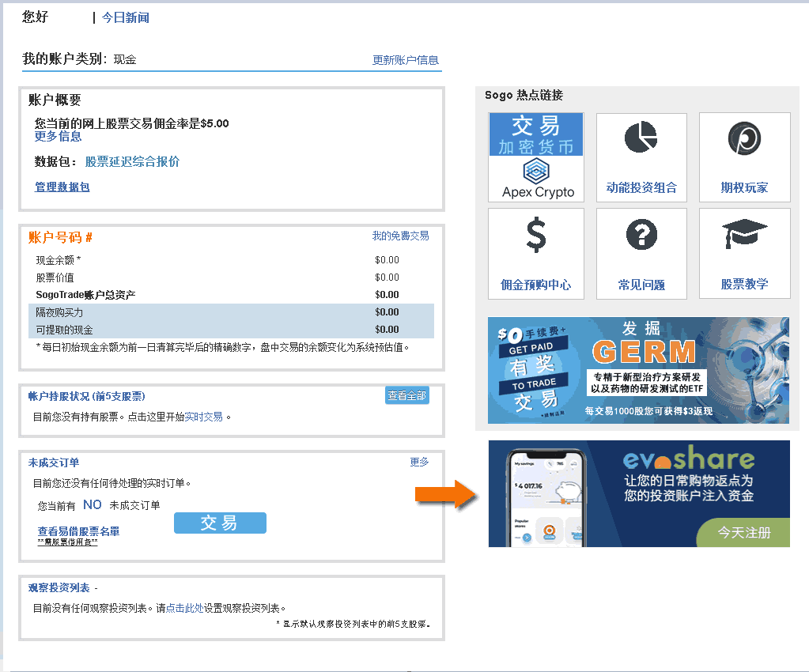This screenshot has width=809, height=672.
Task: Open the 股票教学 graduation cap icon
Action: (744, 233)
